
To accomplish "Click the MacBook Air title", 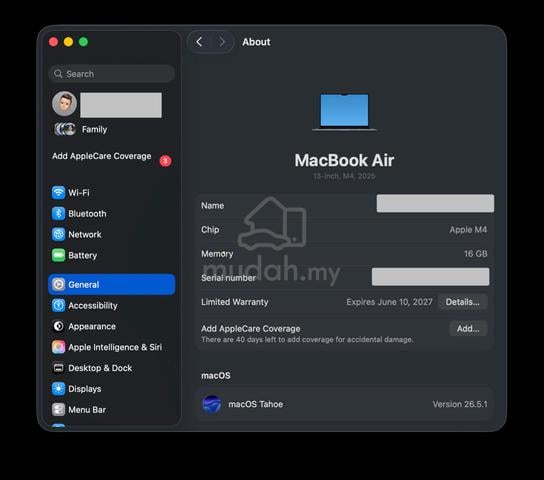I will point(344,160).
